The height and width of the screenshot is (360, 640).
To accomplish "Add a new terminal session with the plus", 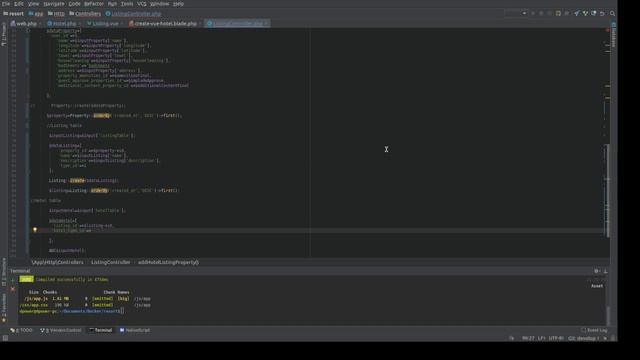I will [x=13, y=280].
